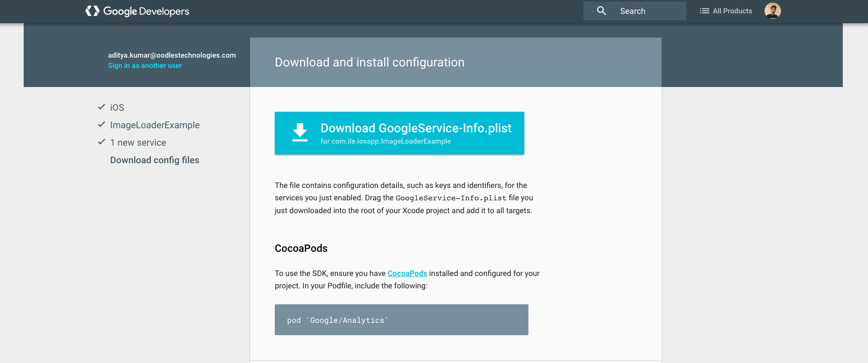The height and width of the screenshot is (363, 868).
Task: Click the download arrow icon
Action: pos(300,132)
